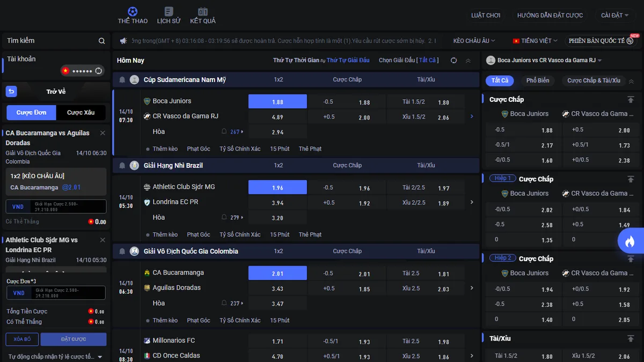Click the Xóa Bỏ clear button

22,339
